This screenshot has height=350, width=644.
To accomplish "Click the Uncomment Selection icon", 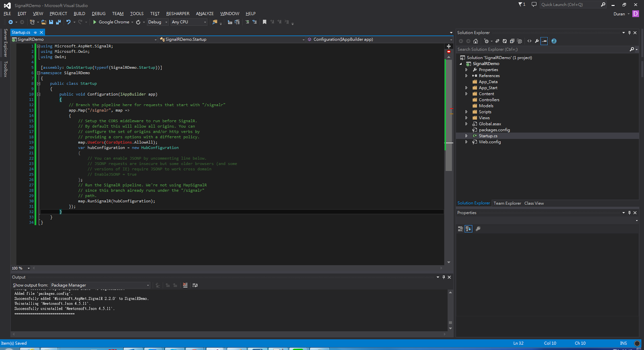I will point(254,22).
